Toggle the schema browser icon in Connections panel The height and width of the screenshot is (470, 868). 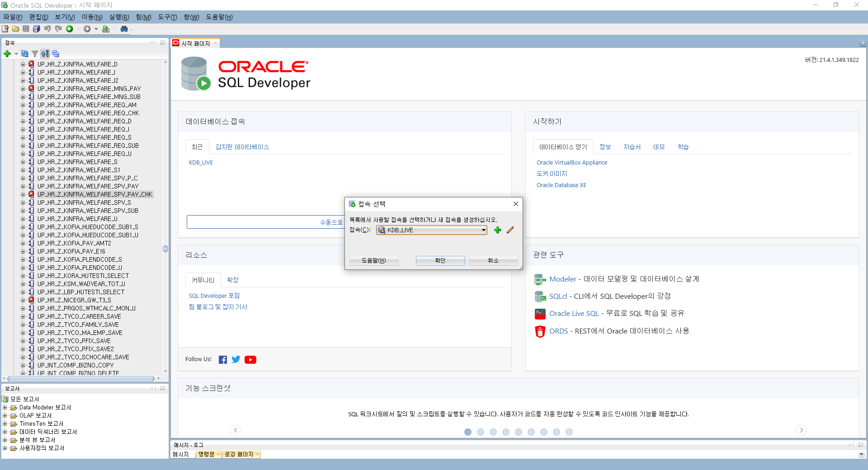[x=45, y=54]
